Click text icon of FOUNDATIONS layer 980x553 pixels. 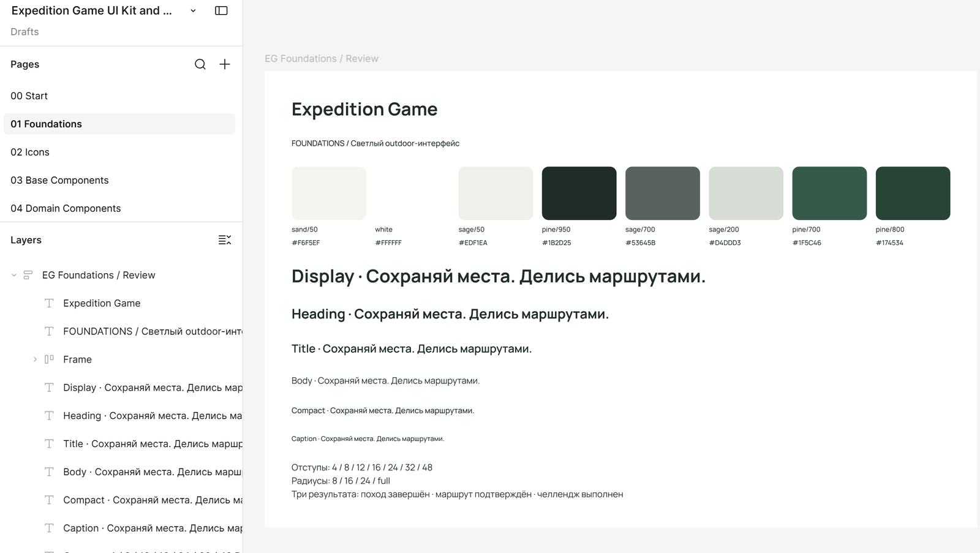pos(49,331)
